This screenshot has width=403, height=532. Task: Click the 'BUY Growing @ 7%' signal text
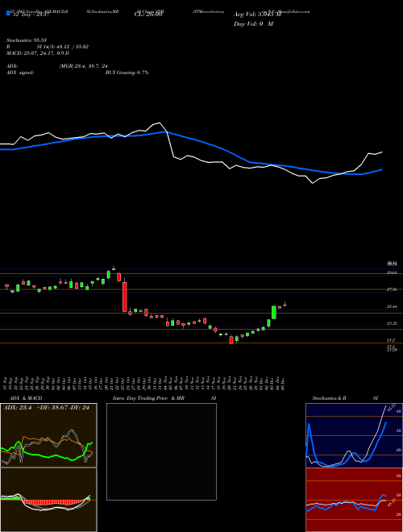pos(127,73)
